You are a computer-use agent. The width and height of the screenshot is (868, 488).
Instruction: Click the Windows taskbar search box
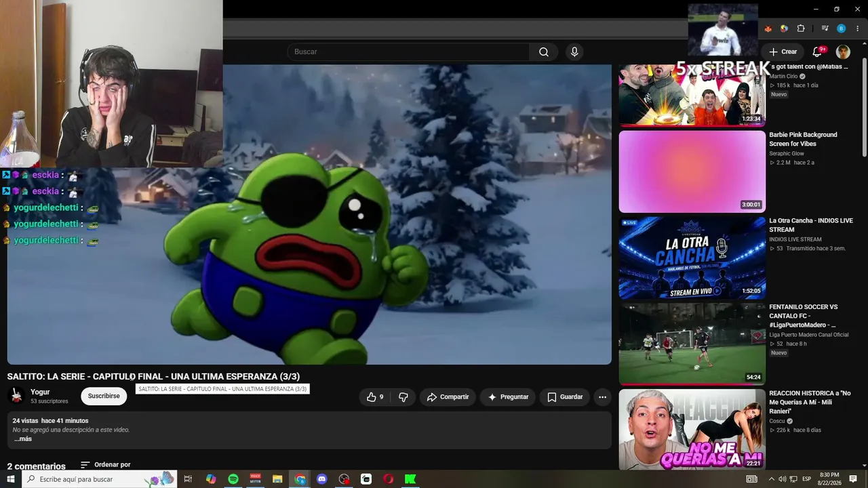(100, 479)
